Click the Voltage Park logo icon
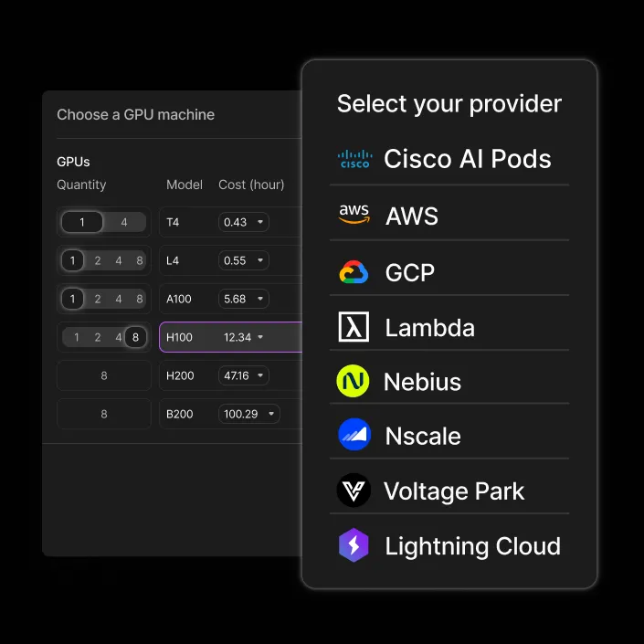This screenshot has height=644, width=644. [x=354, y=491]
